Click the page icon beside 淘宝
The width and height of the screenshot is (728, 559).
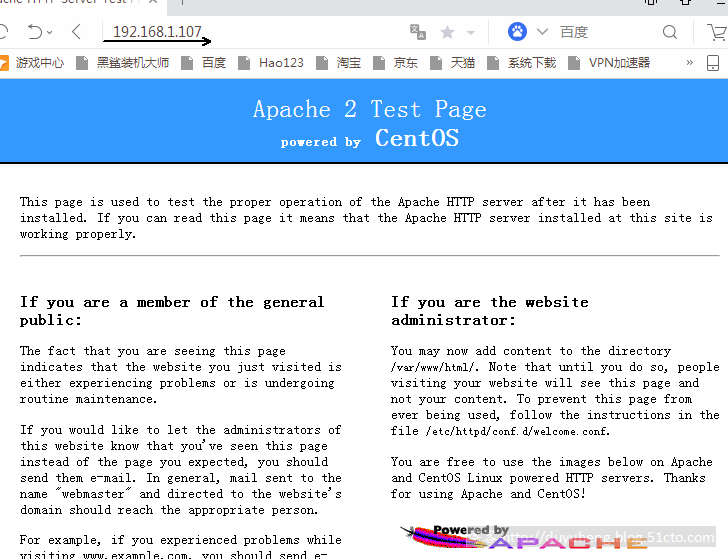[x=321, y=63]
